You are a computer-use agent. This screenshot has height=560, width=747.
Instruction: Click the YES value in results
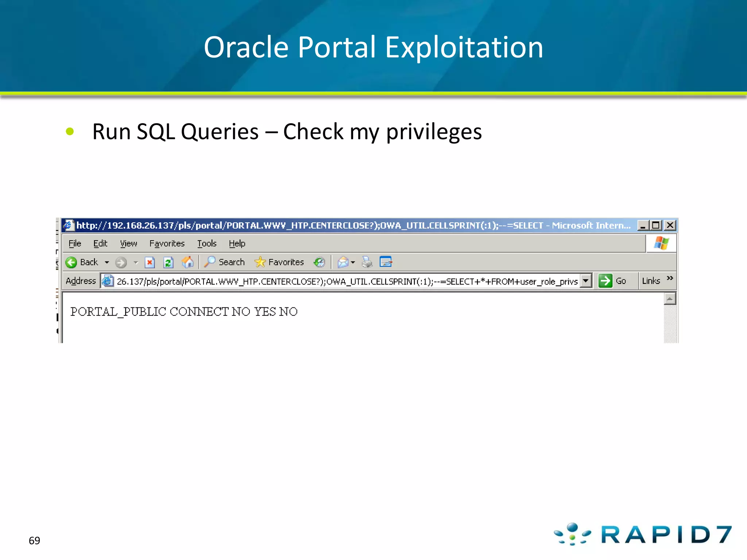point(265,312)
